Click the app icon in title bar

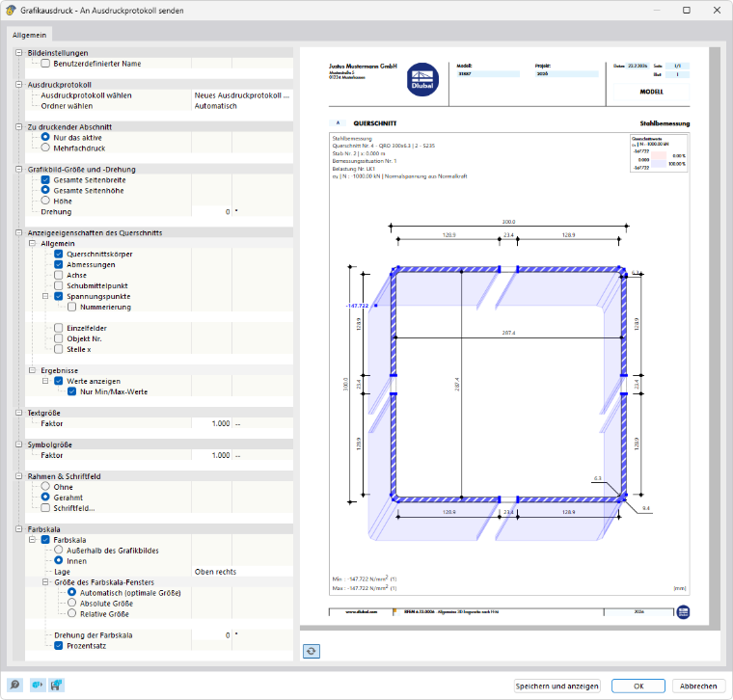click(11, 10)
